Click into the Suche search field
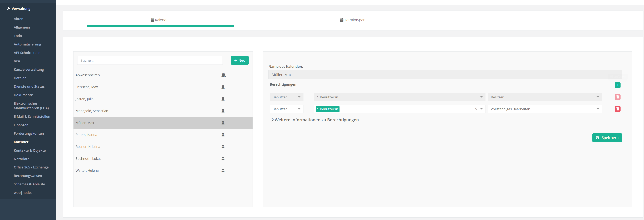 (x=150, y=60)
